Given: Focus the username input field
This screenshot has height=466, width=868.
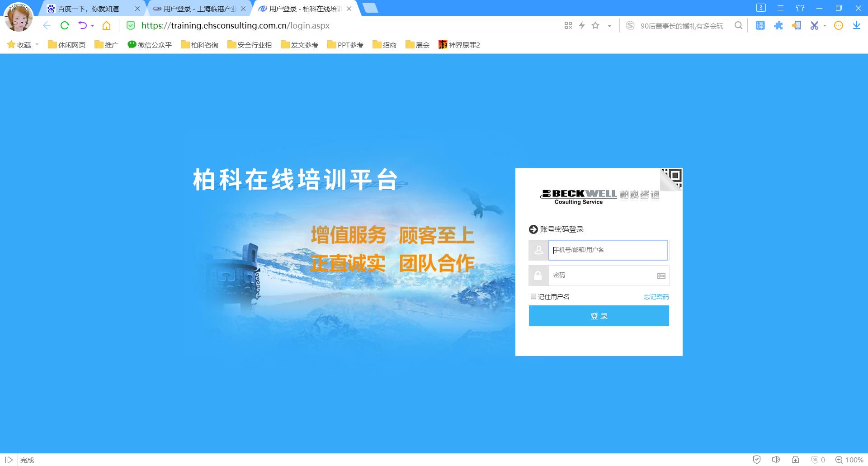Looking at the screenshot, I should [x=608, y=250].
